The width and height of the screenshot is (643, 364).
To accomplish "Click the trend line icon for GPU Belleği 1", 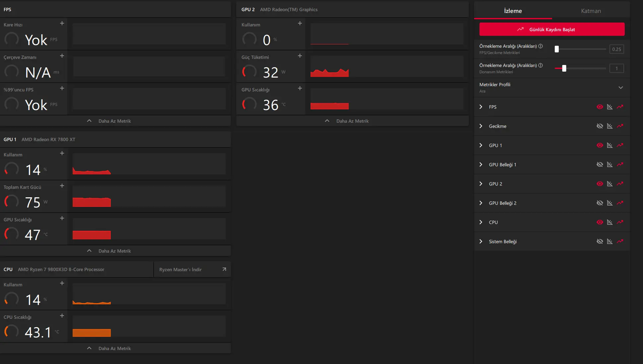I will (x=620, y=164).
